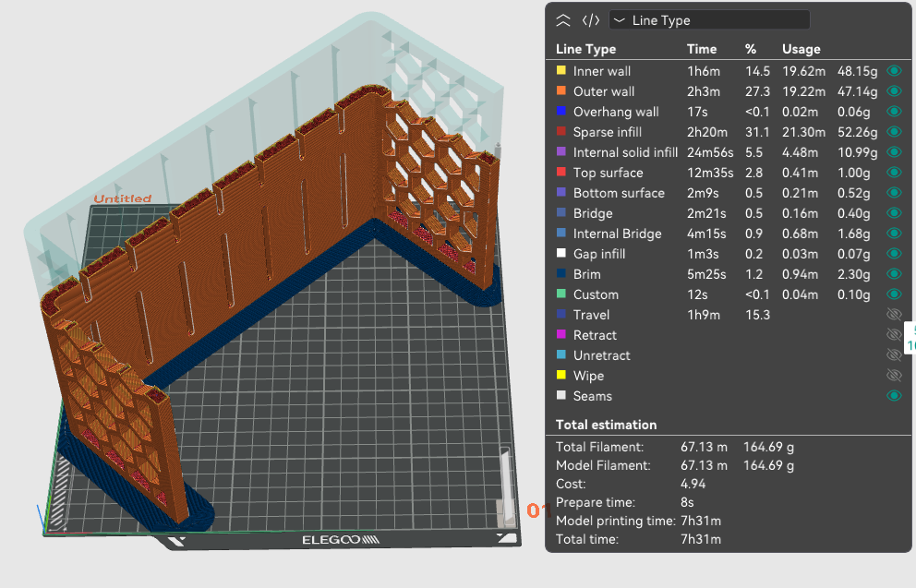Show Unretract markers with eye icon
The height and width of the screenshot is (588, 916).
pos(894,355)
